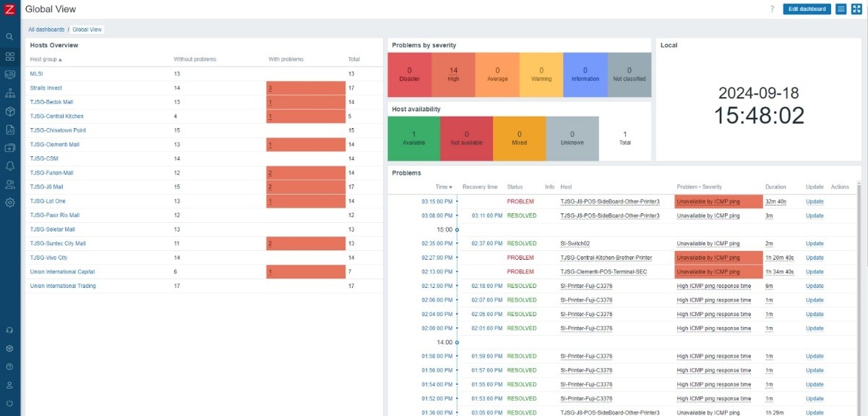This screenshot has width=868, height=416.
Task: Open the Services hierarchy icon
Action: click(x=10, y=93)
